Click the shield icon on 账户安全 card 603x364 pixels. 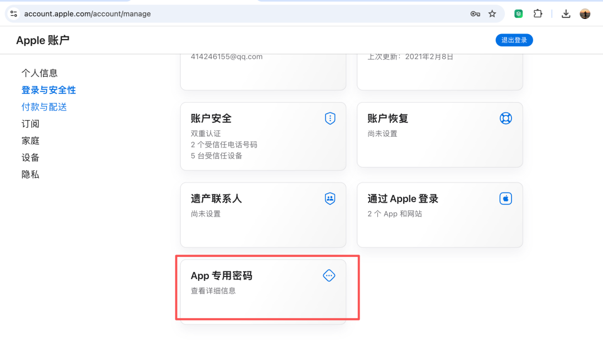pos(330,118)
